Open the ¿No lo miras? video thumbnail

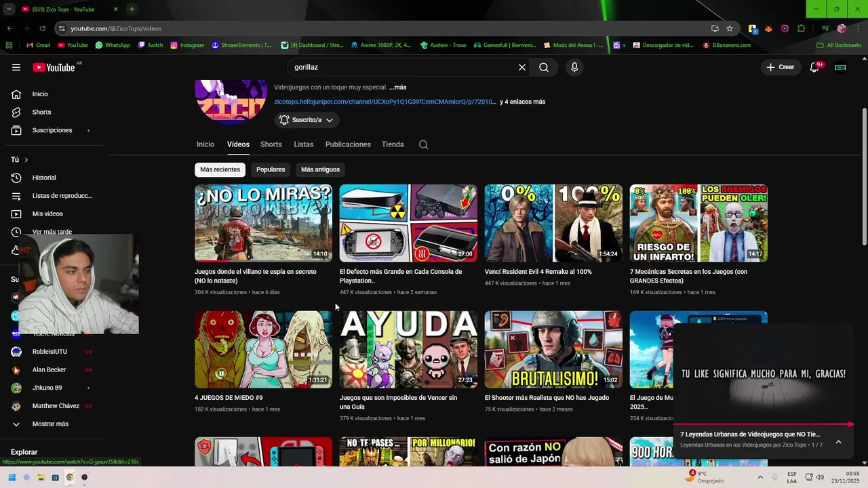264,223
